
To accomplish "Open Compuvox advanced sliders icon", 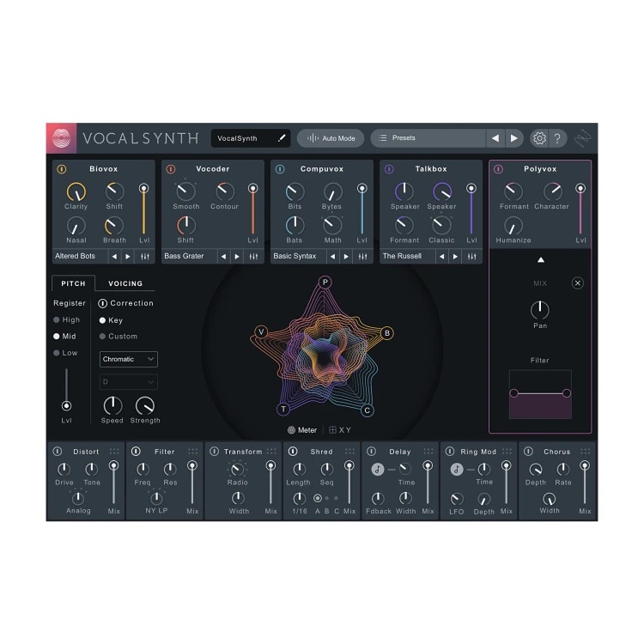I will 362,256.
